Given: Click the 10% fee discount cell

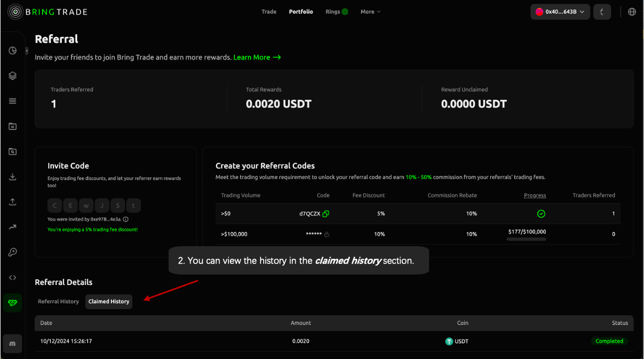Looking at the screenshot, I should coord(379,234).
